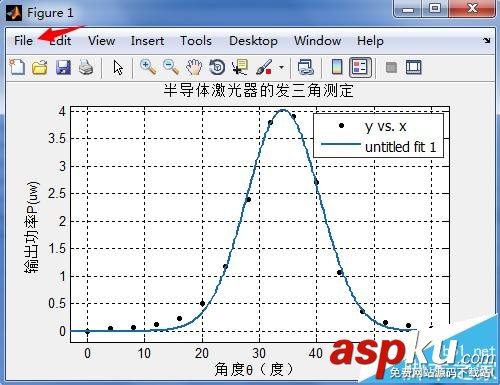This screenshot has height=385, width=500.
Task: Activate the Zoom Out magnifier tool
Action: pyautogui.click(x=171, y=67)
